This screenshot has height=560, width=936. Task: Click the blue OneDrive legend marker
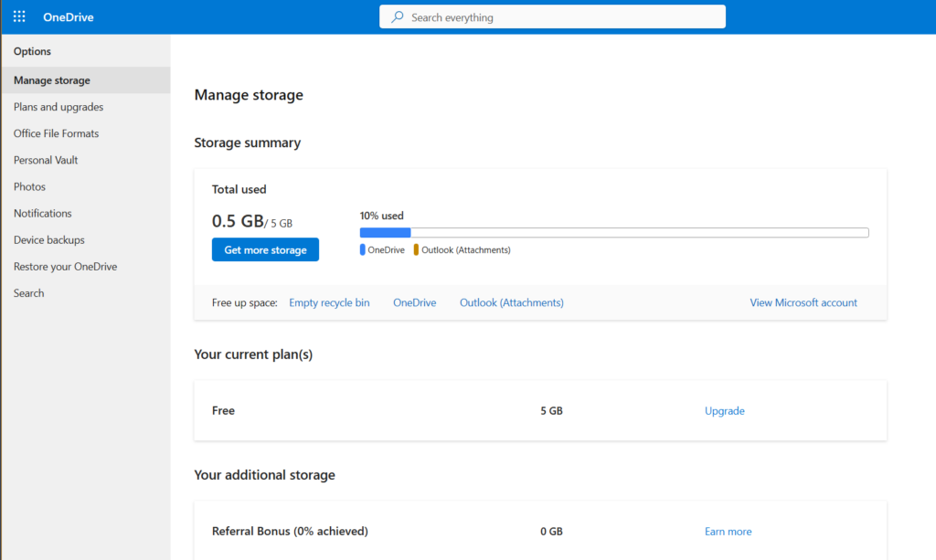pos(363,249)
